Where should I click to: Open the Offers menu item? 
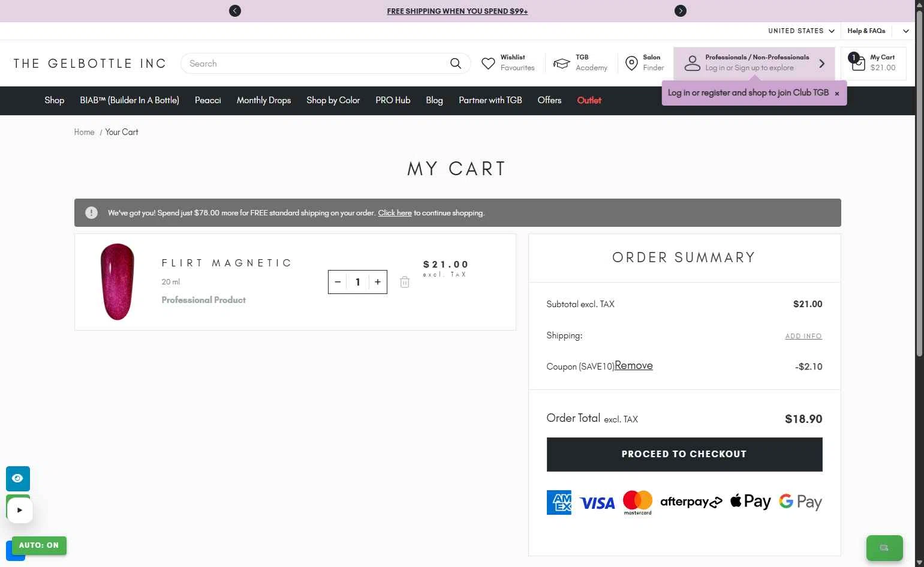549,100
